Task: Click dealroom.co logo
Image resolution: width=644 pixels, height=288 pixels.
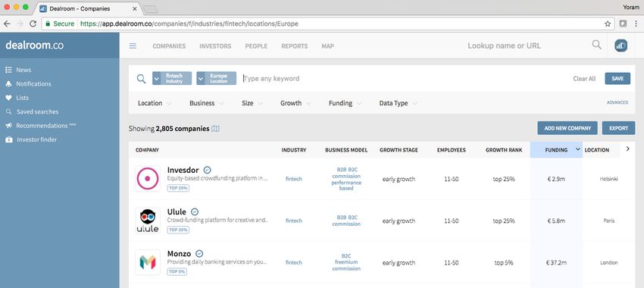Action: [35, 45]
